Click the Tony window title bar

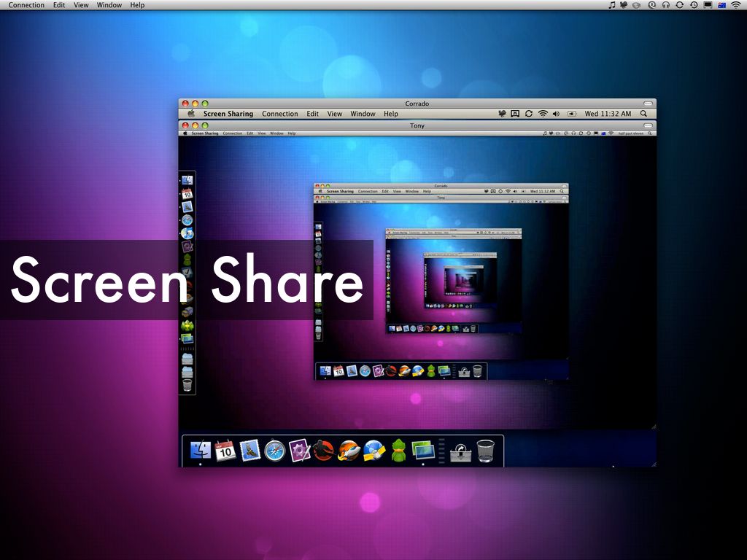click(417, 125)
